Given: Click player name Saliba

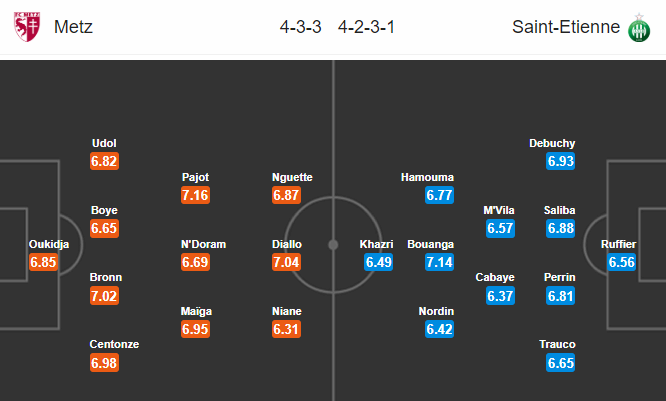Looking at the screenshot, I should point(559,210).
